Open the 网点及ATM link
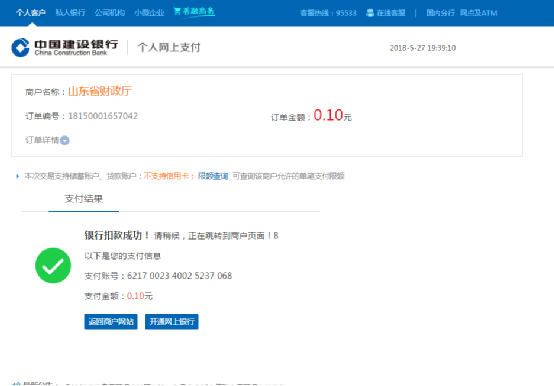Image resolution: width=554 pixels, height=386 pixels. 478,13
